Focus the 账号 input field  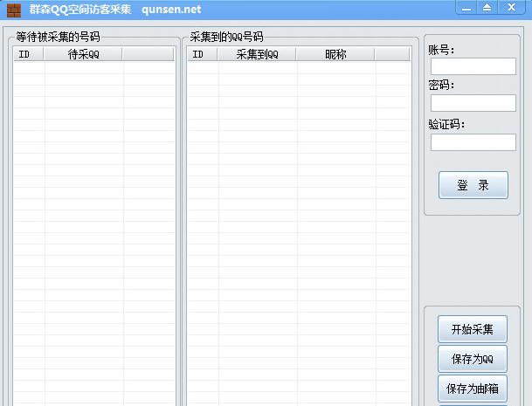pyautogui.click(x=473, y=66)
